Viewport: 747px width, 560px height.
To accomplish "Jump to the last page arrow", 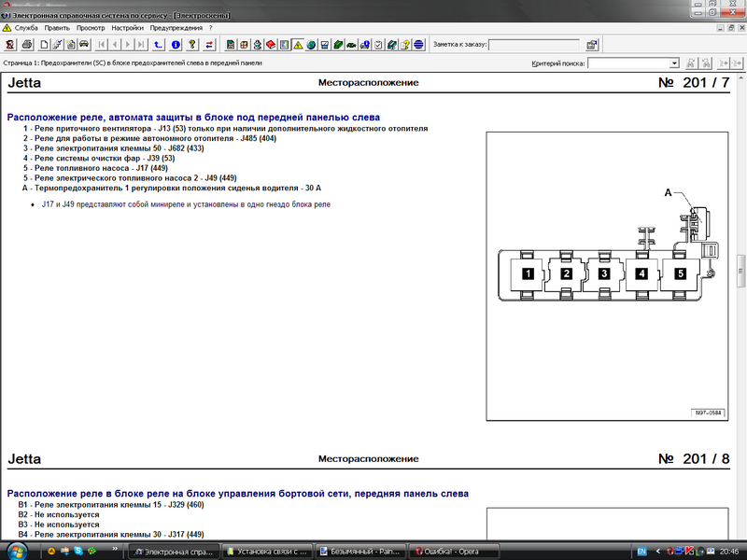I will coord(141,45).
